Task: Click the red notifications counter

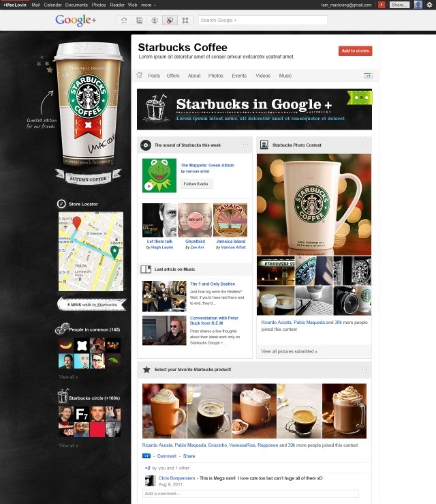Action: 381,5
